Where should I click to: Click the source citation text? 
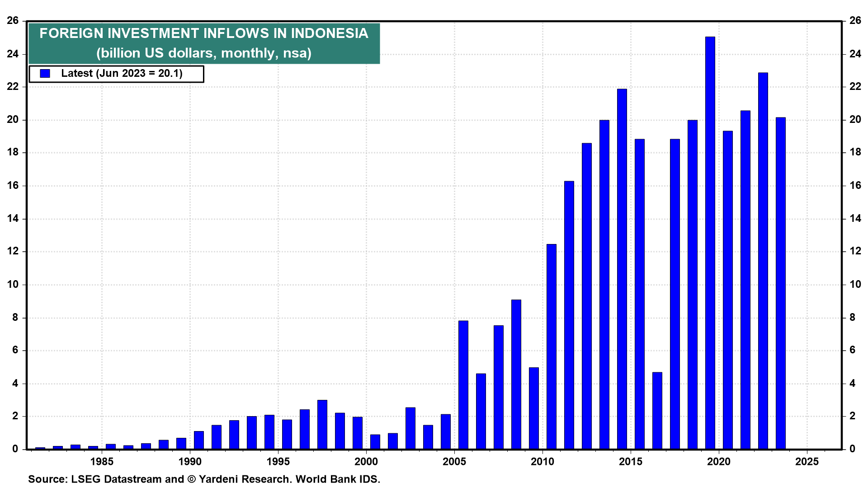pyautogui.click(x=204, y=479)
